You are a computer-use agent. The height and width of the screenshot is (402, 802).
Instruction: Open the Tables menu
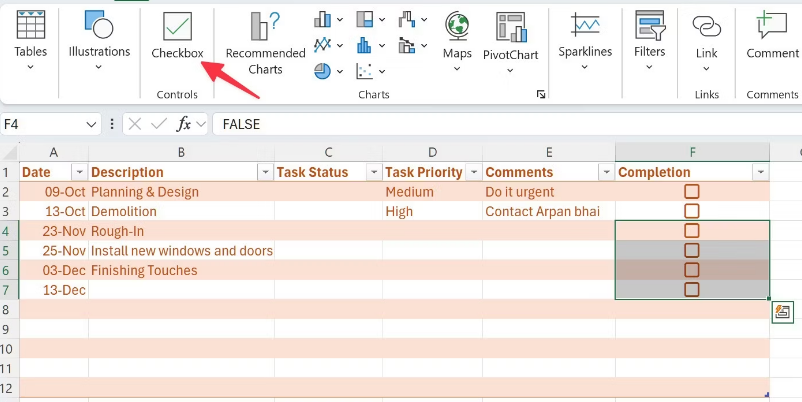click(x=31, y=41)
